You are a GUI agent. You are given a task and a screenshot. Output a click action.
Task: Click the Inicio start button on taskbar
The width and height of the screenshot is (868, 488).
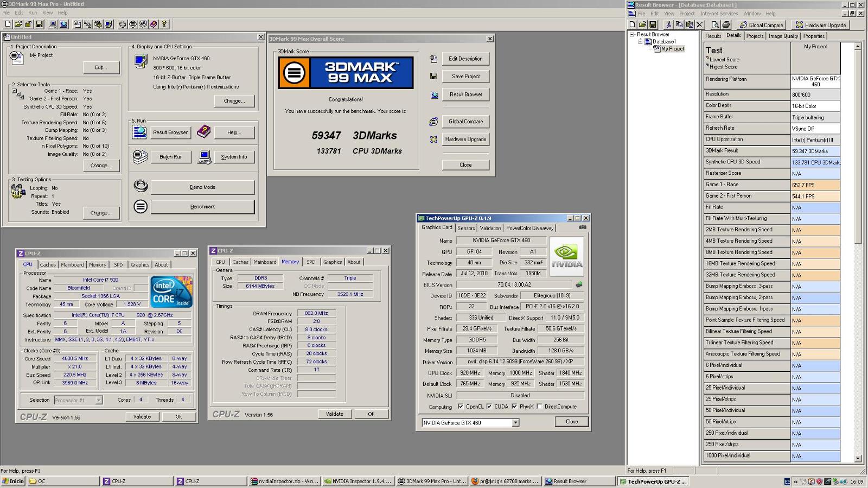pos(13,481)
